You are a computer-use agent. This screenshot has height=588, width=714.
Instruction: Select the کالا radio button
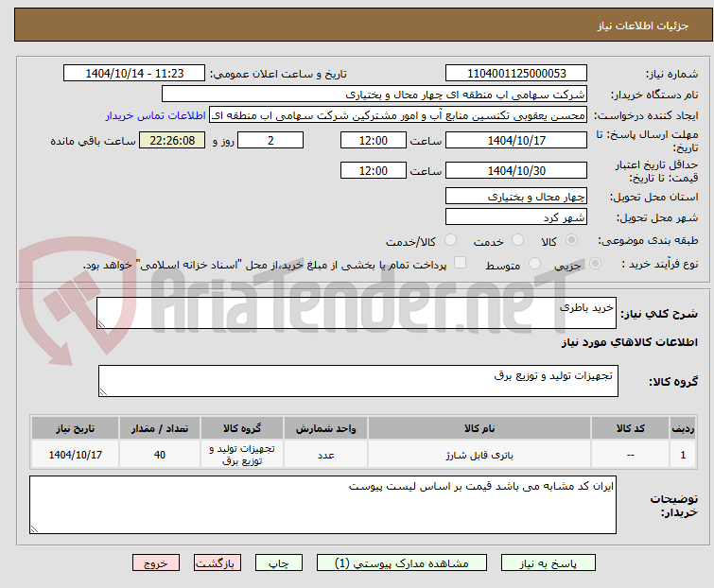click(x=571, y=240)
